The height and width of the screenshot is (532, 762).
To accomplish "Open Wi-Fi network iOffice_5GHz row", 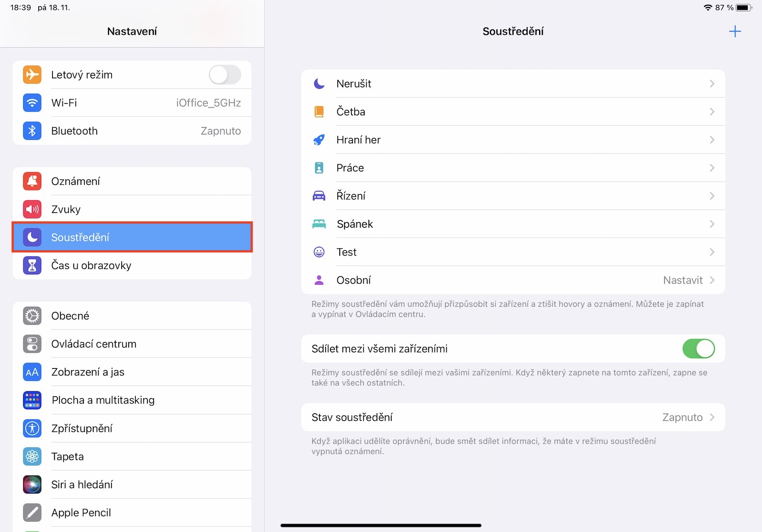I will click(132, 103).
